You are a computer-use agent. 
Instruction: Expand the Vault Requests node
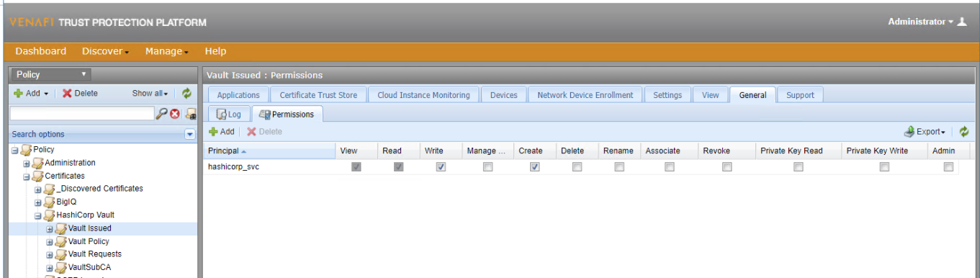50,254
